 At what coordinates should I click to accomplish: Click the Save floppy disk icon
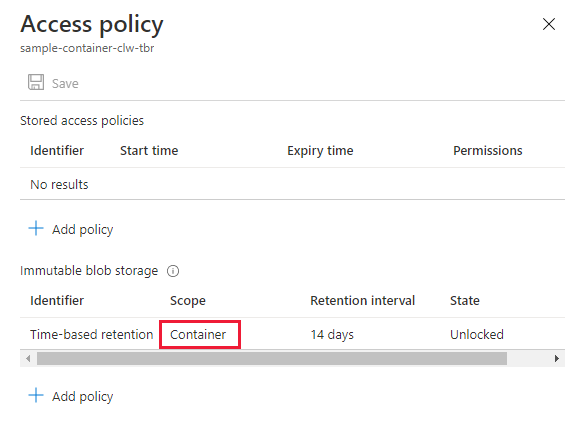[36, 82]
